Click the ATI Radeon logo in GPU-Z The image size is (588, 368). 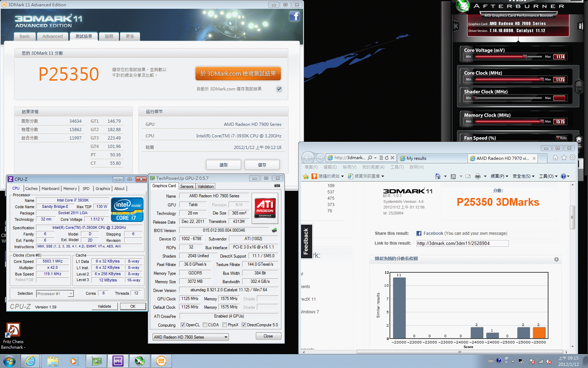[265, 208]
